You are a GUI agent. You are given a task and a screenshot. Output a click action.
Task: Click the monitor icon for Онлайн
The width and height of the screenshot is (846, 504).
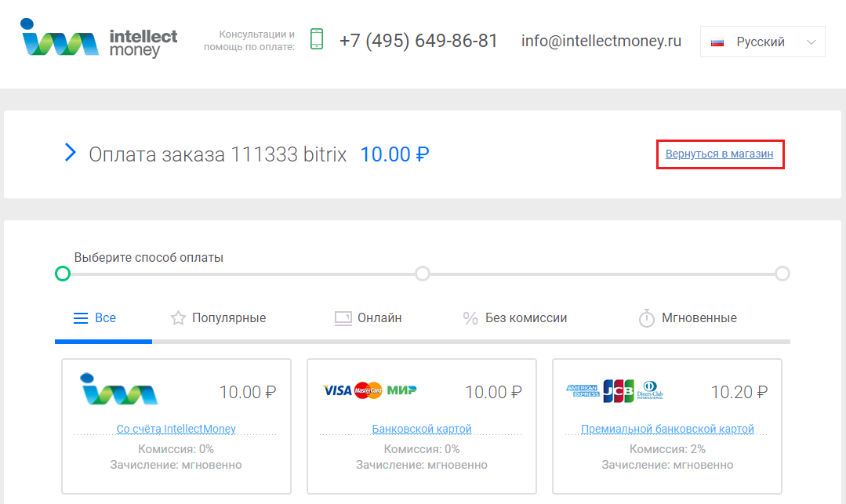[343, 318]
